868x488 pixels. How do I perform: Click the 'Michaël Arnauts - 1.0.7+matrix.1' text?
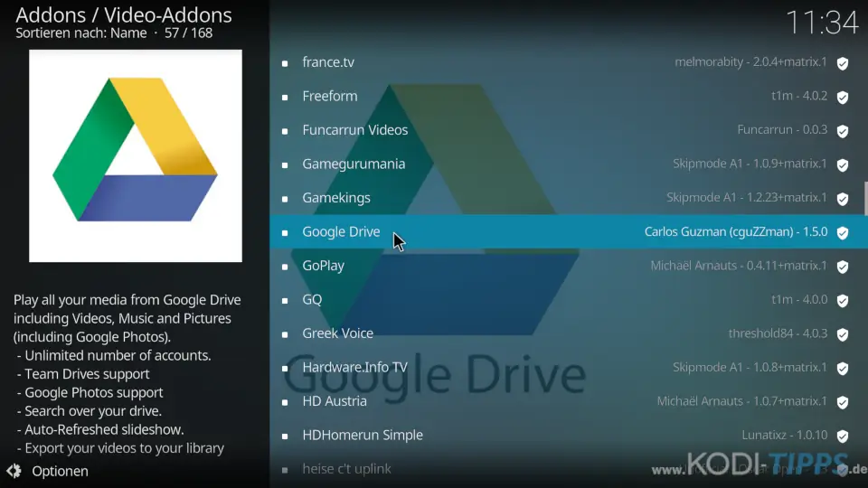[x=741, y=401]
